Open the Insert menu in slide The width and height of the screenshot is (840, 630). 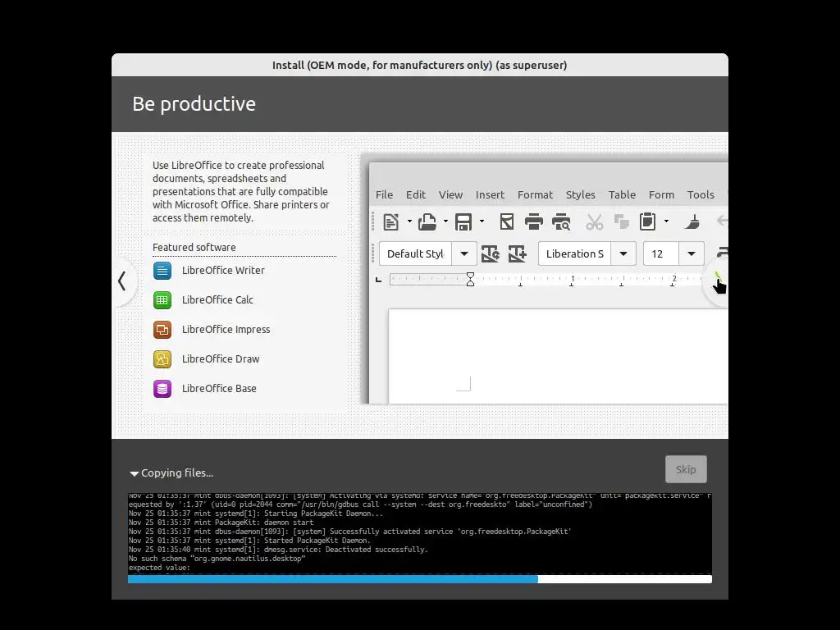click(491, 195)
